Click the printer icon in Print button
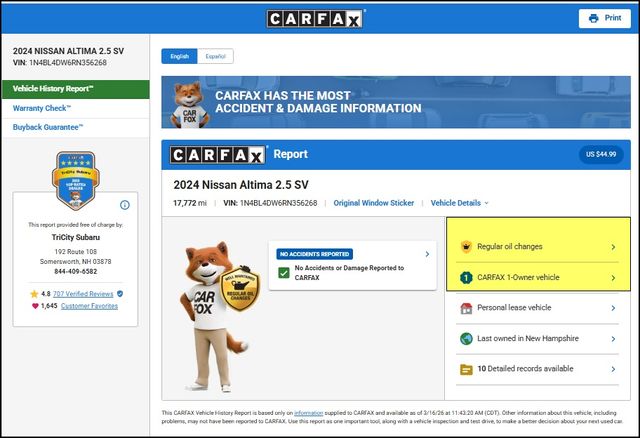The width and height of the screenshot is (640, 438). (593, 18)
